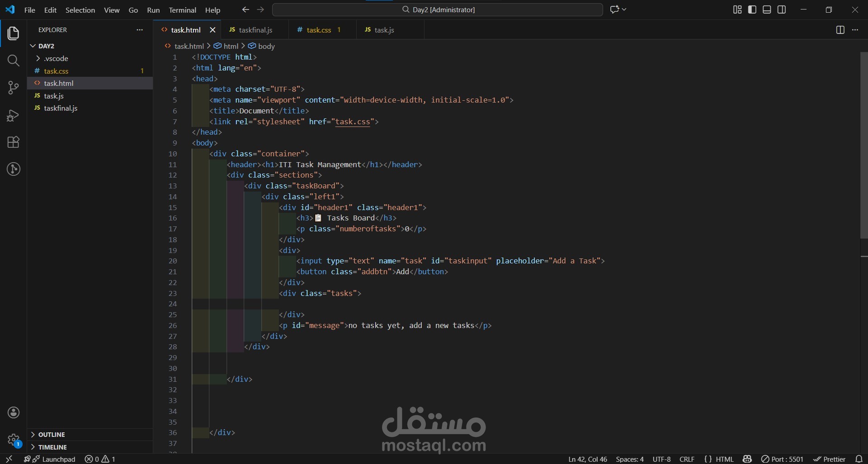Open the Git extension icon below Extensions

click(13, 169)
